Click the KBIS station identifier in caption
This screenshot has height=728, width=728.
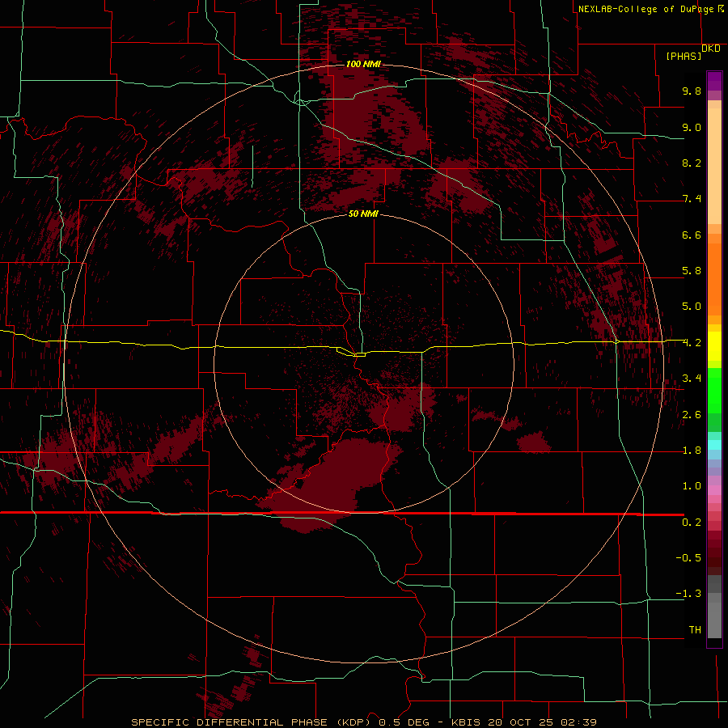point(467,722)
